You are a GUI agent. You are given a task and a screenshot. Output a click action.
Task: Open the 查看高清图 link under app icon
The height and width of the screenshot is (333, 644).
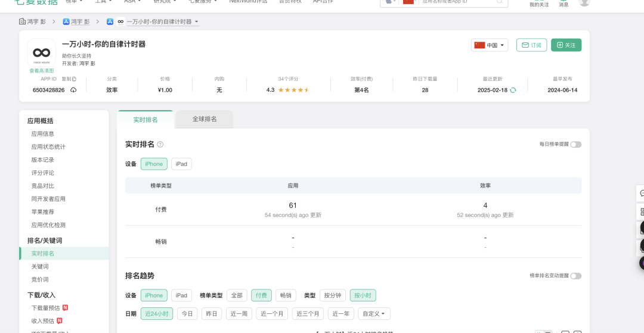click(x=42, y=70)
